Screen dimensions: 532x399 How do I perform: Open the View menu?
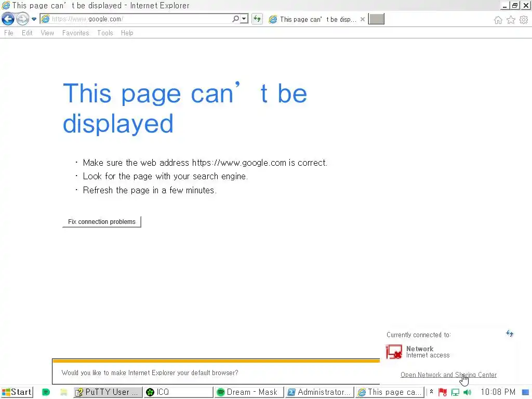click(x=47, y=33)
